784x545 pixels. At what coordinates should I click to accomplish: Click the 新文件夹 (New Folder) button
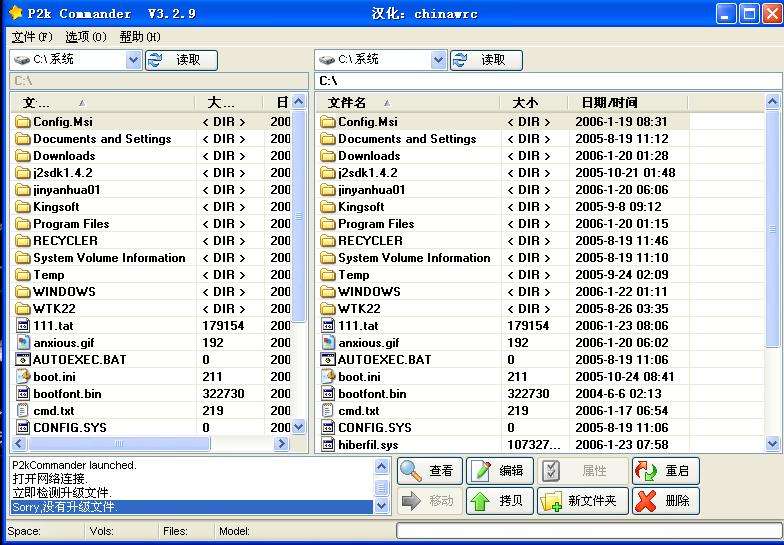[x=582, y=501]
